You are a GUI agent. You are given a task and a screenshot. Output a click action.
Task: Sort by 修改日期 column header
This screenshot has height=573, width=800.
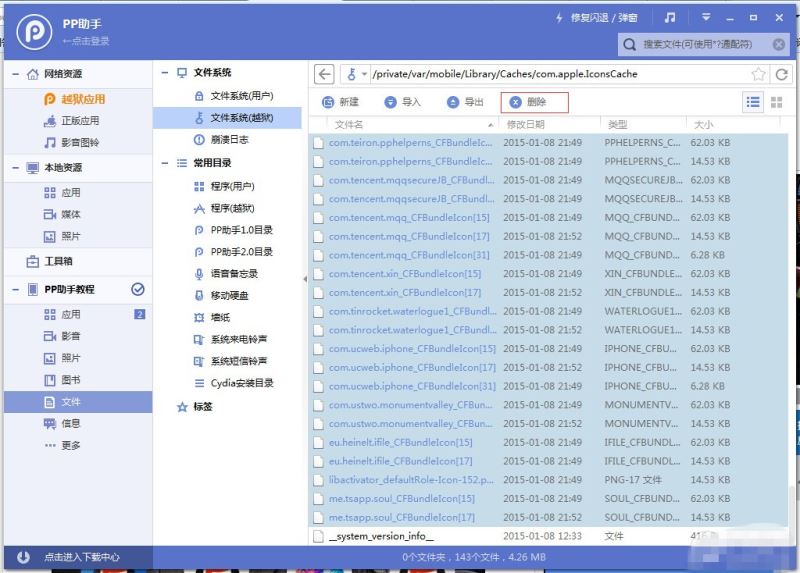[x=526, y=125]
